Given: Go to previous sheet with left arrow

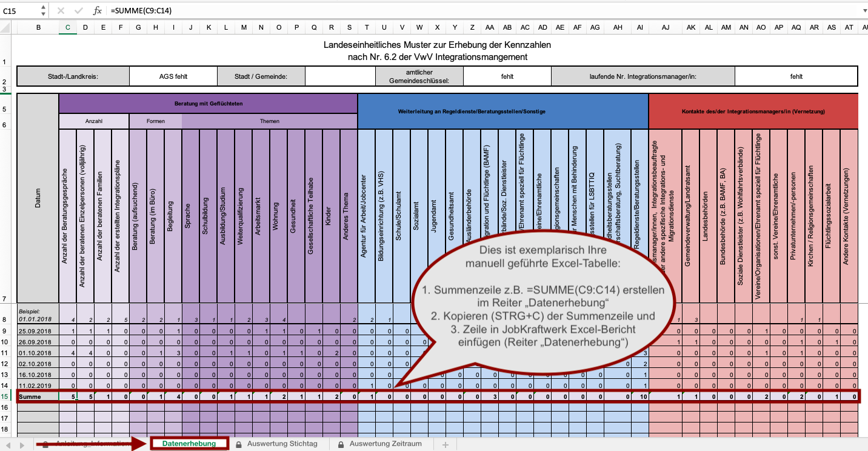Looking at the screenshot, I should pyautogui.click(x=8, y=444).
